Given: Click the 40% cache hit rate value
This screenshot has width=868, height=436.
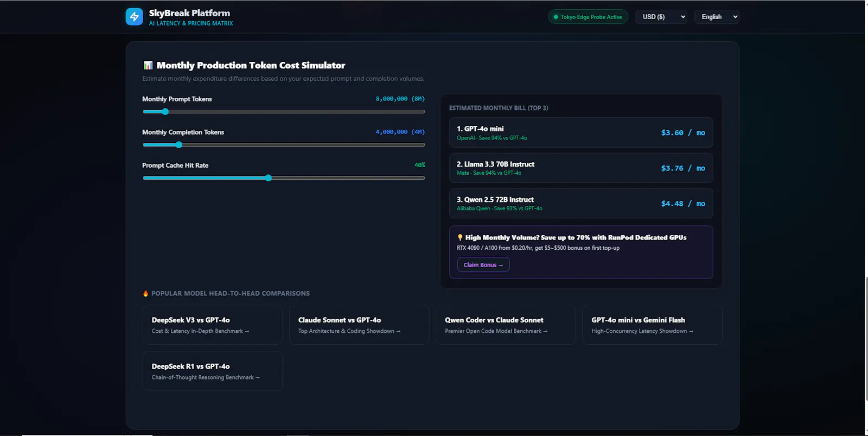Looking at the screenshot, I should coord(420,165).
